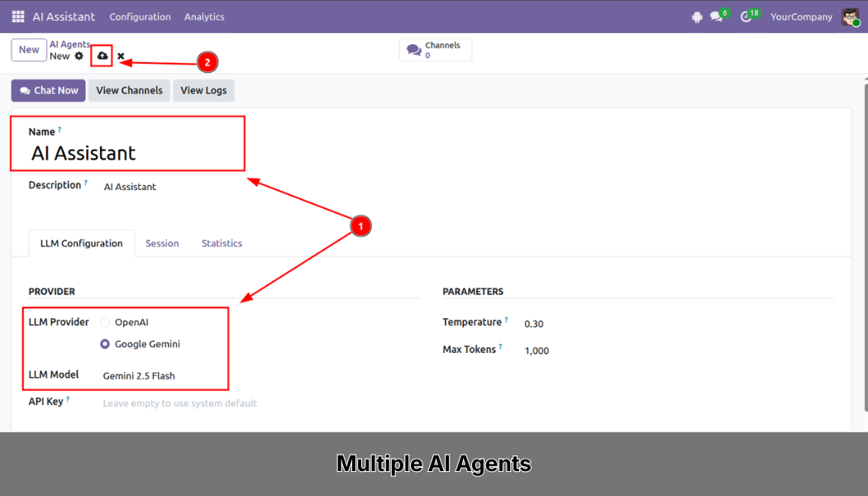Image resolution: width=868 pixels, height=496 pixels.
Task: Select the OpenAI provider radio
Action: point(105,322)
